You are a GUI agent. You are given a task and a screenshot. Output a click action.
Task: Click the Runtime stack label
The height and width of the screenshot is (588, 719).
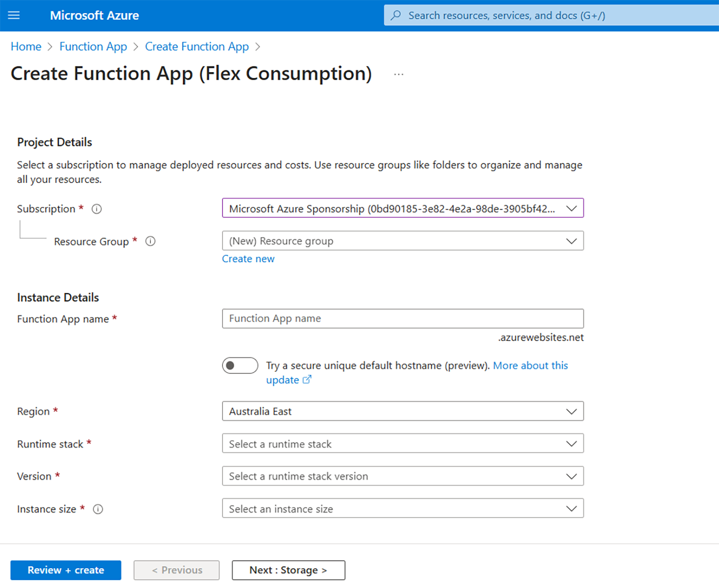pyautogui.click(x=50, y=444)
